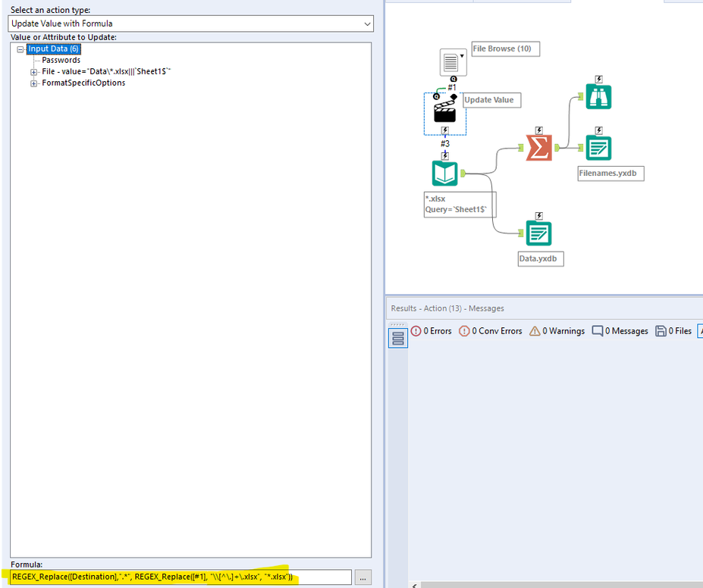Click the Data.yxdb annotation label

point(541,259)
